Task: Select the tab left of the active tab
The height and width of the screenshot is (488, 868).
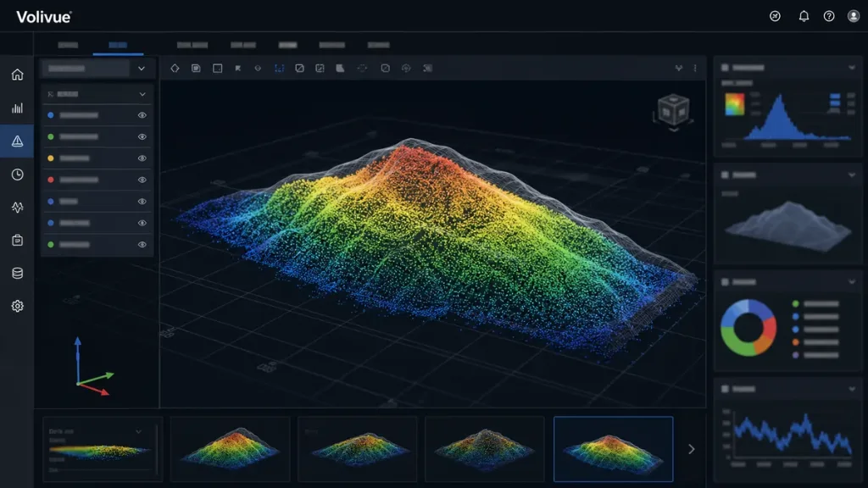Action: [x=68, y=45]
